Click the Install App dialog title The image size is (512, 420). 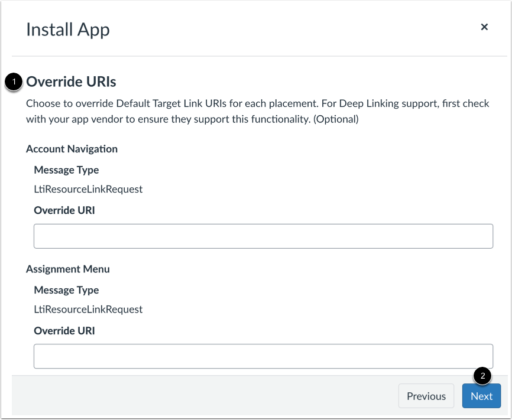click(68, 30)
